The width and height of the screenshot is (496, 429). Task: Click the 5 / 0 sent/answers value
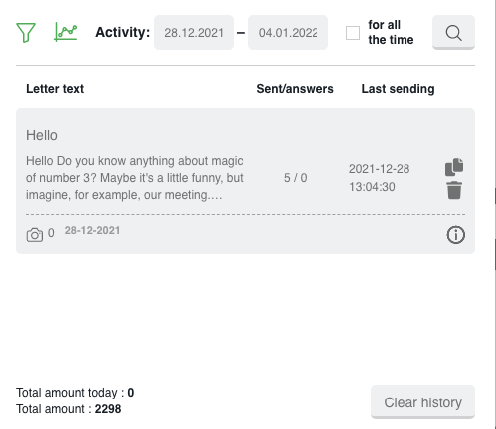point(295,178)
